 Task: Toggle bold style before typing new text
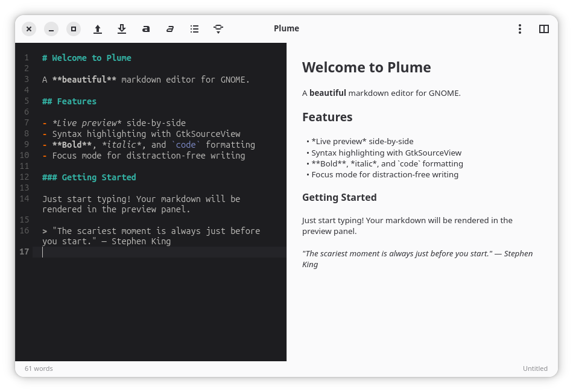145,28
